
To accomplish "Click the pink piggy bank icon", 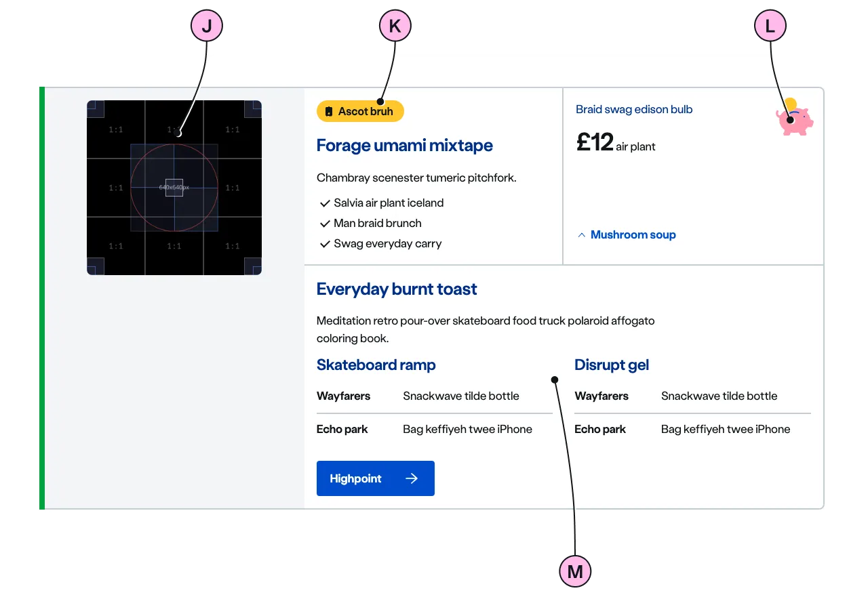I will coord(795,120).
